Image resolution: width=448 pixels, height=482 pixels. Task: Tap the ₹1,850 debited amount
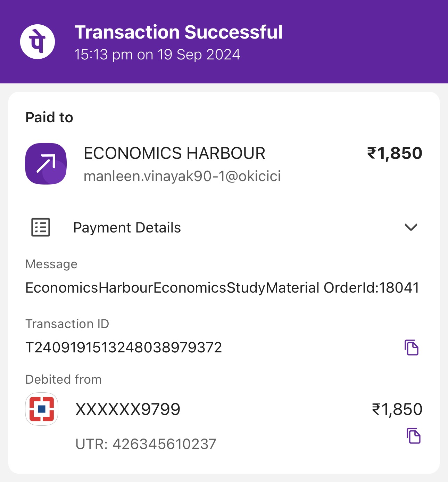tap(397, 409)
